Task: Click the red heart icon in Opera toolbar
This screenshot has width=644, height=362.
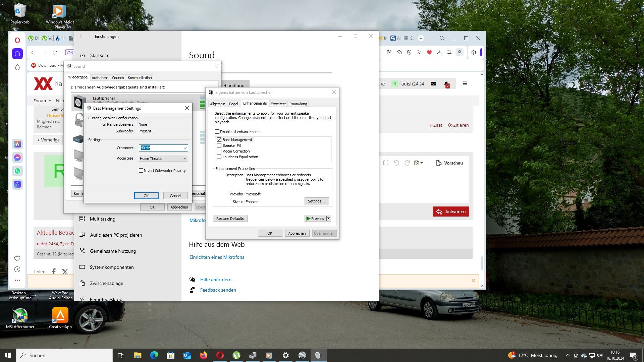Action: (429, 52)
